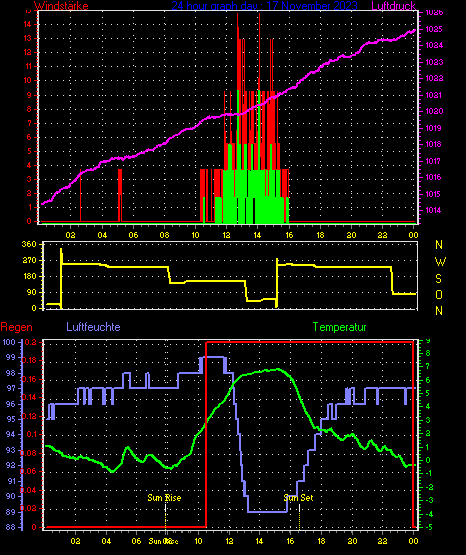Click wind direction axis value 360

pyautogui.click(x=29, y=244)
